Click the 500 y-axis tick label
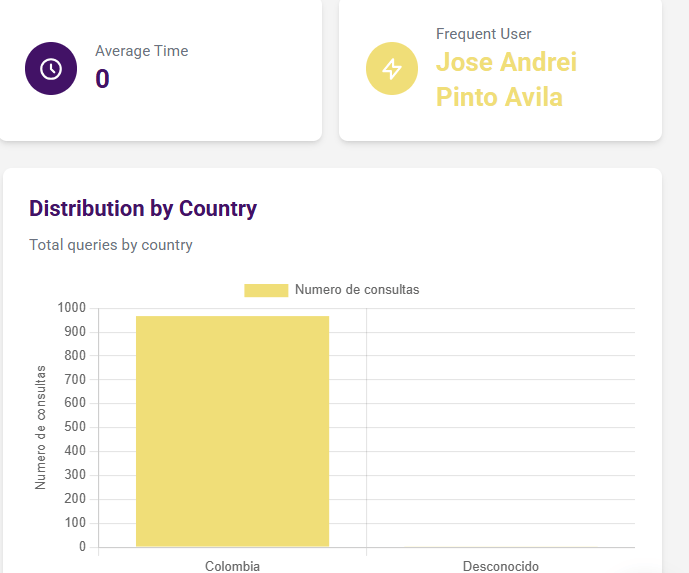Screen dimensions: 689x573 pyautogui.click(x=75, y=427)
